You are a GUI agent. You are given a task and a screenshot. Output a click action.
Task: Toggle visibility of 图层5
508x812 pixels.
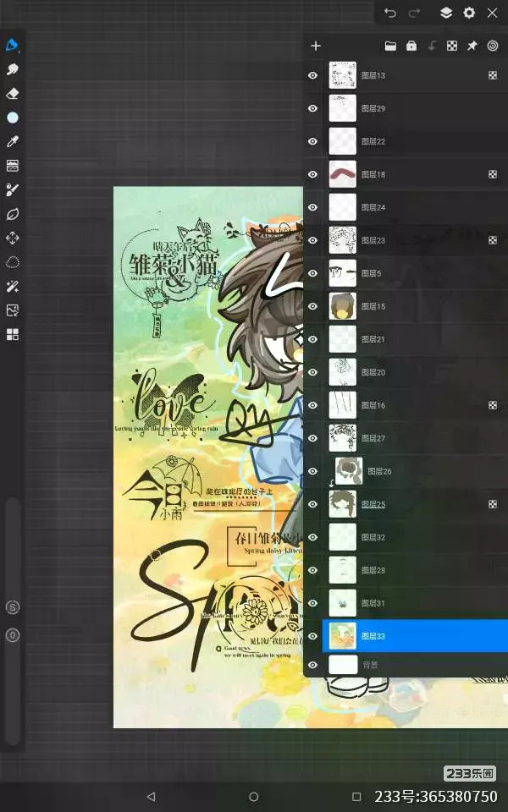312,273
